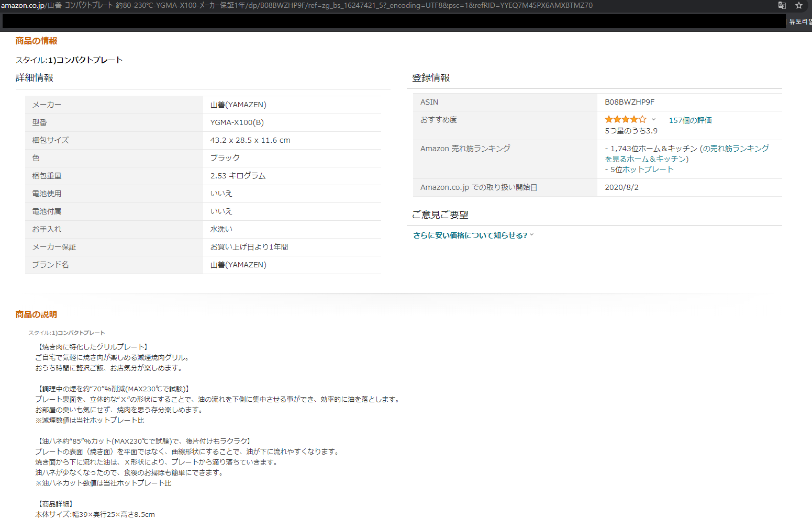Click the ※減煙数値は当社ホットプレート比 note
Image resolution: width=812 pixels, height=520 pixels.
pyautogui.click(x=90, y=420)
